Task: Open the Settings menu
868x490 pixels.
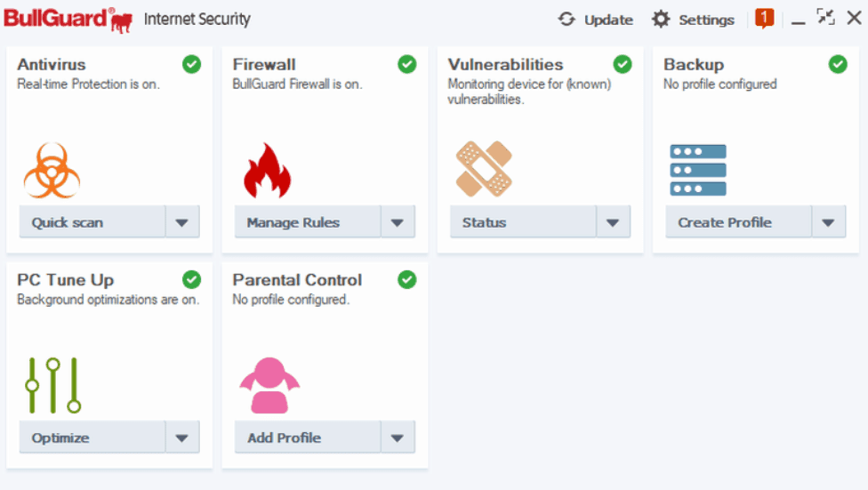Action: (693, 20)
